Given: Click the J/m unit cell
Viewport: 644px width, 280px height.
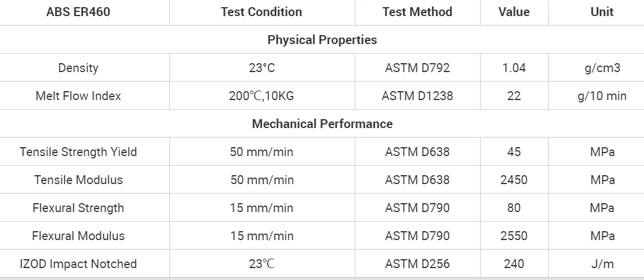Looking at the screenshot, I should pyautogui.click(x=602, y=263).
